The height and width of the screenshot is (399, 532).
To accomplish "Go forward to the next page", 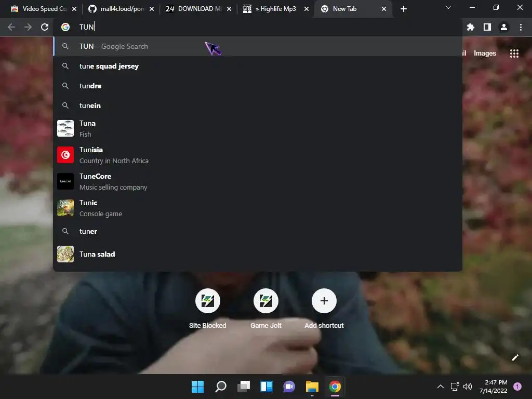I will pyautogui.click(x=28, y=27).
